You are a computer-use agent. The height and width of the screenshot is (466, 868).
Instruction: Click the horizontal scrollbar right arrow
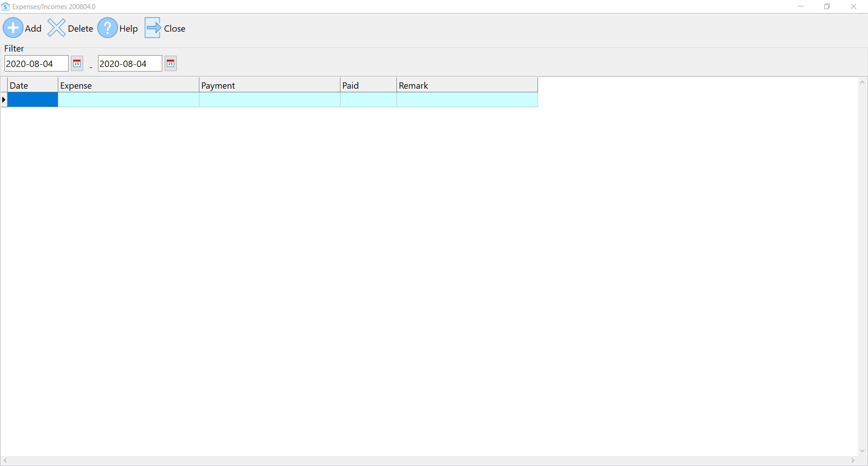coord(853,461)
